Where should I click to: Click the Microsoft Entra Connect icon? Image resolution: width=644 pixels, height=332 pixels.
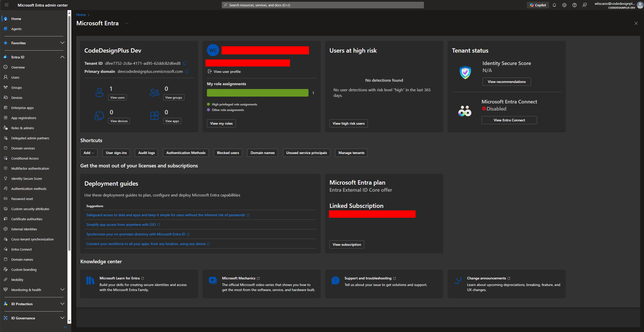465,111
